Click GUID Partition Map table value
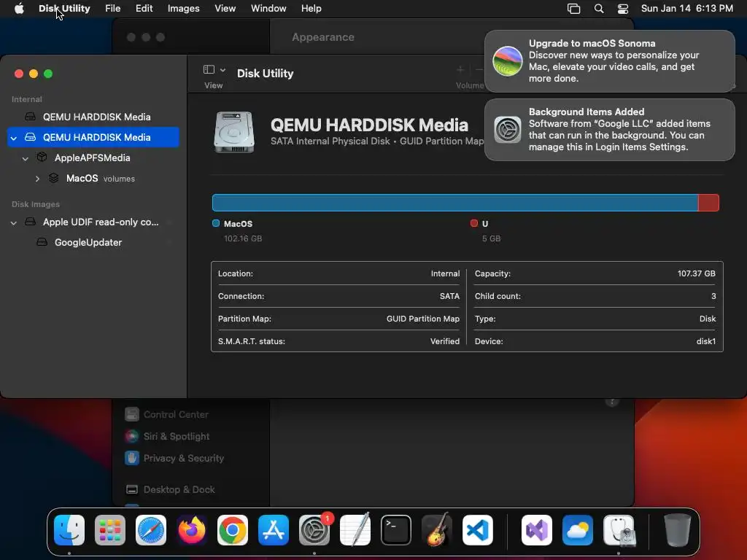The image size is (747, 560). coord(422,319)
